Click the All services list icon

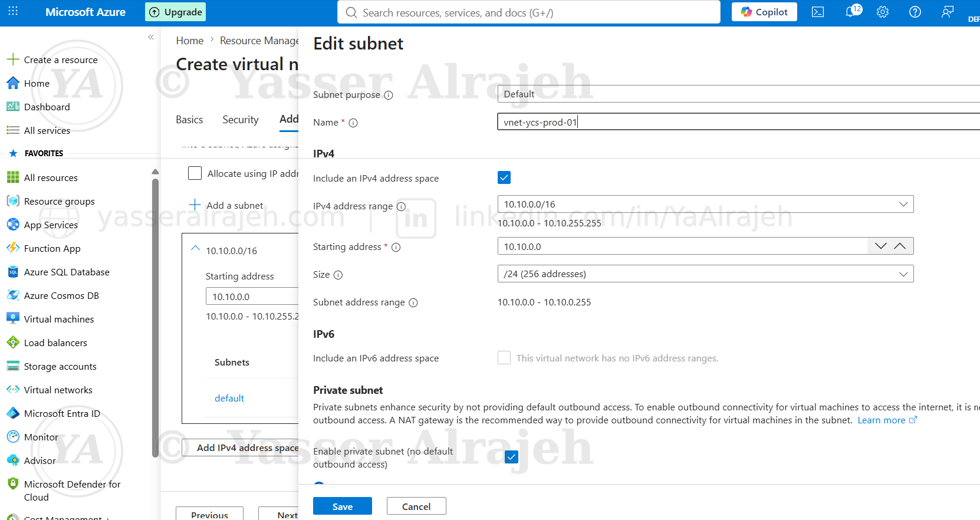13,130
